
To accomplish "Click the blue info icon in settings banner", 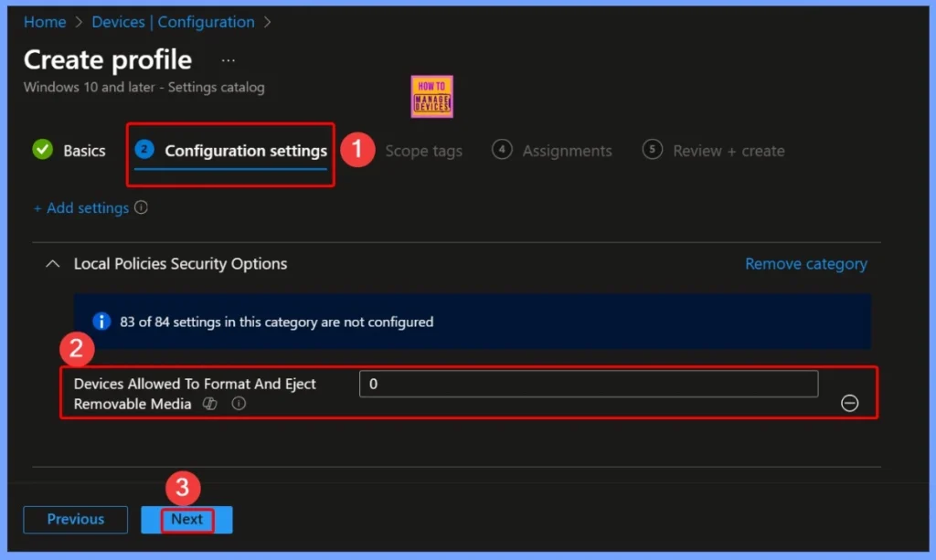I will pyautogui.click(x=102, y=322).
